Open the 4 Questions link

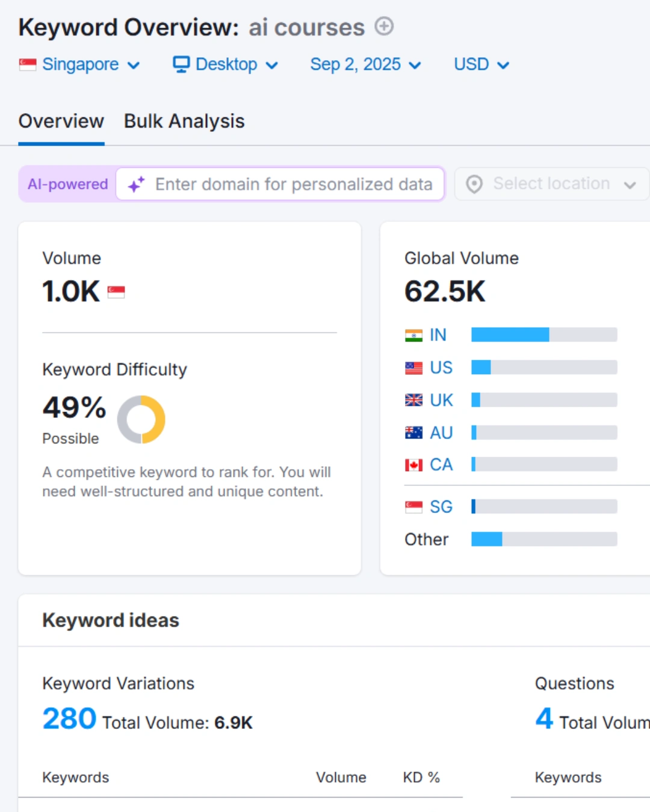click(544, 719)
